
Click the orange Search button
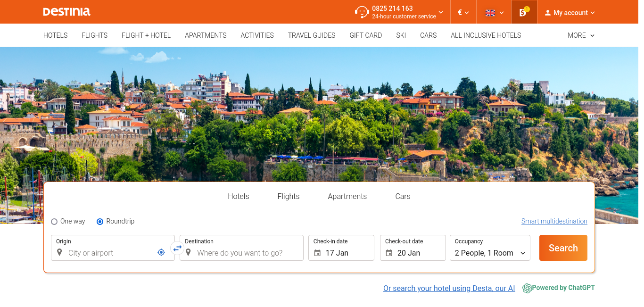click(563, 248)
